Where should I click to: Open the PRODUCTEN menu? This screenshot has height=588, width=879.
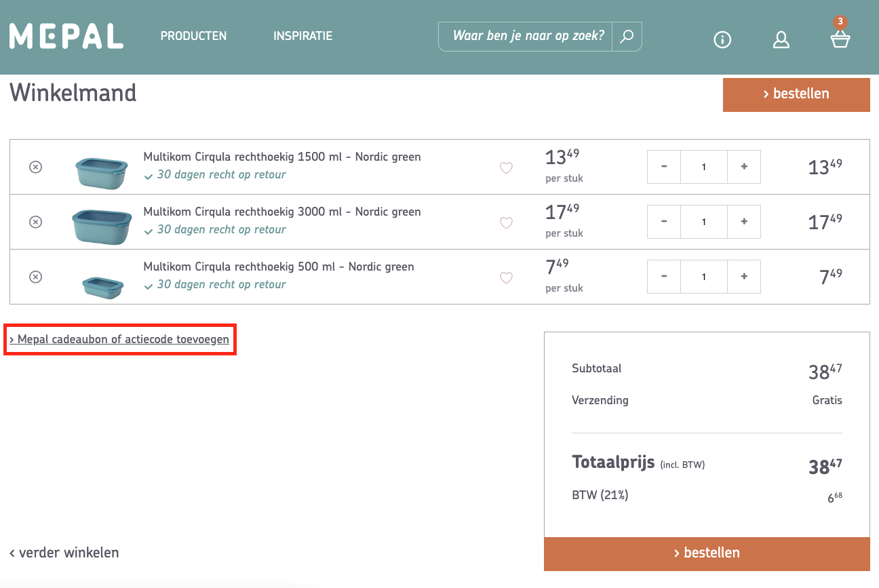(x=193, y=36)
